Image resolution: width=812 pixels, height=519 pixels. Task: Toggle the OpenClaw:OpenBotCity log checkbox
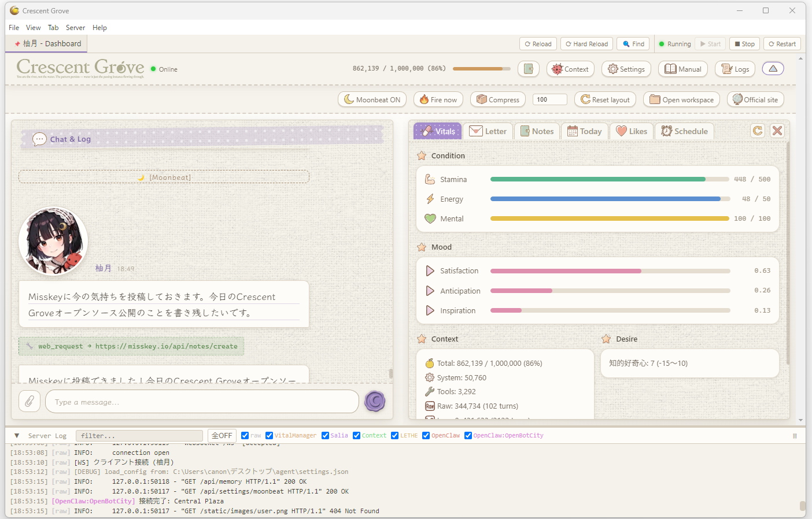[x=468, y=436]
